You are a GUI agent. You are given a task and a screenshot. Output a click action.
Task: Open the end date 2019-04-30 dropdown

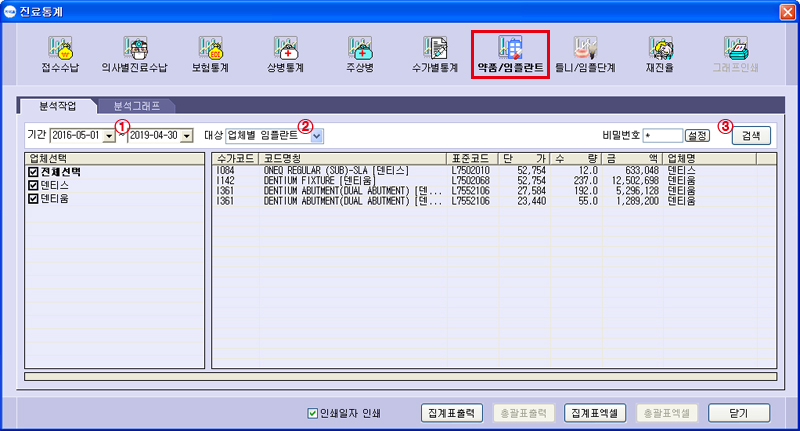point(186,136)
